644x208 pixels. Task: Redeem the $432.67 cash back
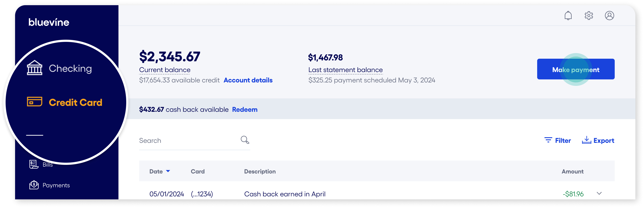[x=245, y=109]
